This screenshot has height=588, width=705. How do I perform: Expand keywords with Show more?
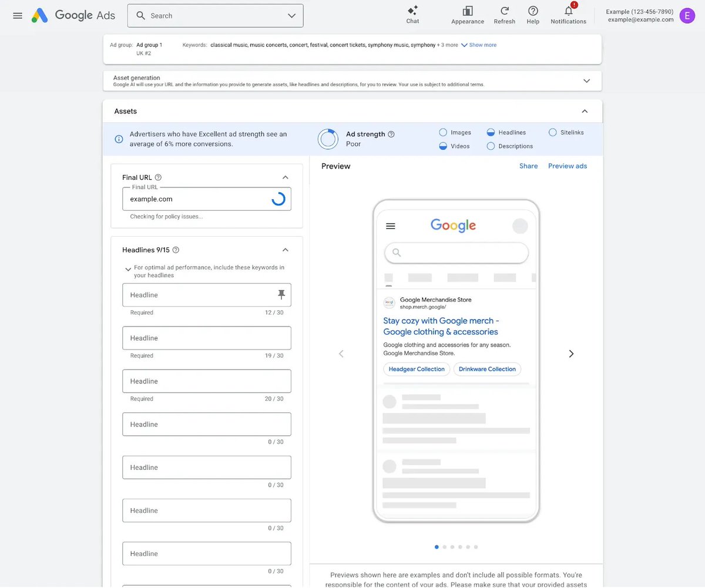click(x=479, y=45)
